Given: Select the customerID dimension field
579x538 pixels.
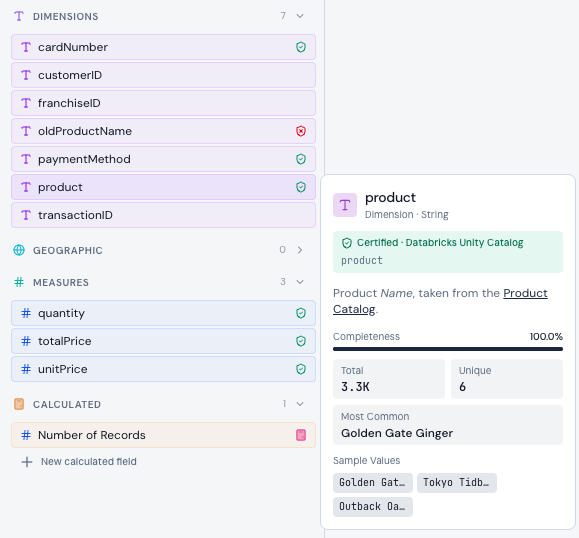Looking at the screenshot, I should tap(163, 75).
